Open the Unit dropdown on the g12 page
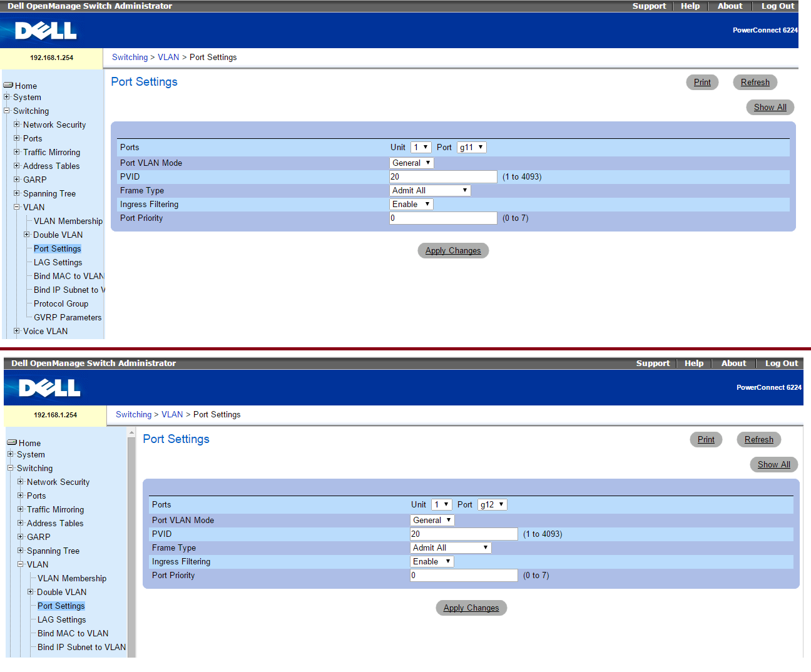811x672 pixels. [442, 505]
